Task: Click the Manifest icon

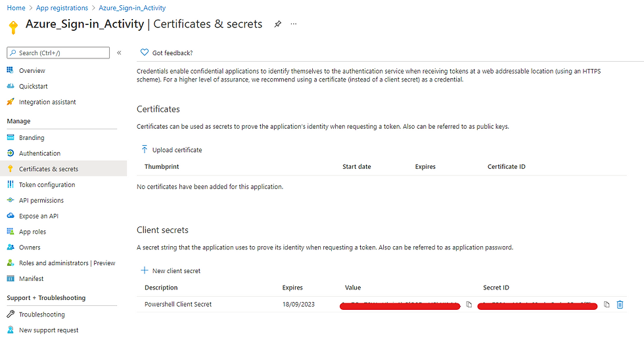Action: (x=11, y=278)
